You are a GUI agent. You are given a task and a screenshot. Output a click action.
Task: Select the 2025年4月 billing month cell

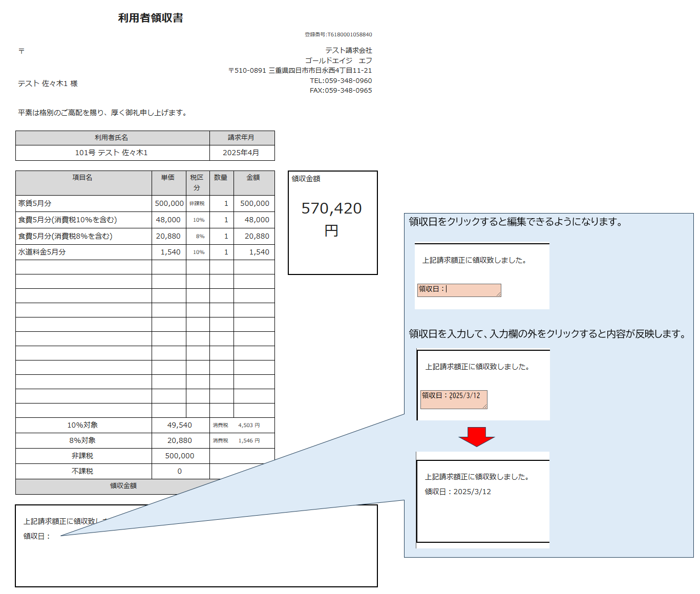[241, 153]
